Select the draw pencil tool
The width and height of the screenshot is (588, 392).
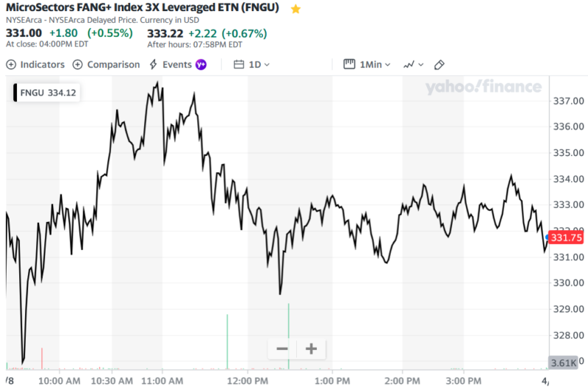coord(440,65)
